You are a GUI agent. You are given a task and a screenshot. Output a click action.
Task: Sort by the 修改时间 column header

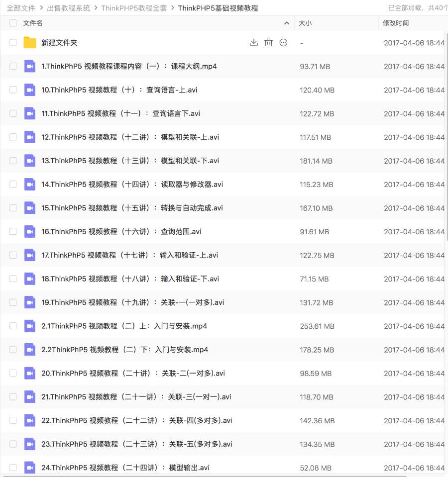point(396,23)
